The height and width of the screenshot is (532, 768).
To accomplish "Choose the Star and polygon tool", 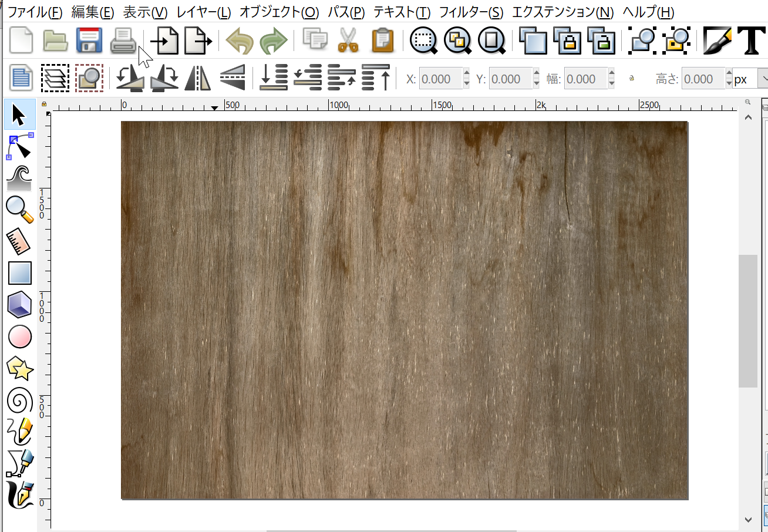I will 20,368.
